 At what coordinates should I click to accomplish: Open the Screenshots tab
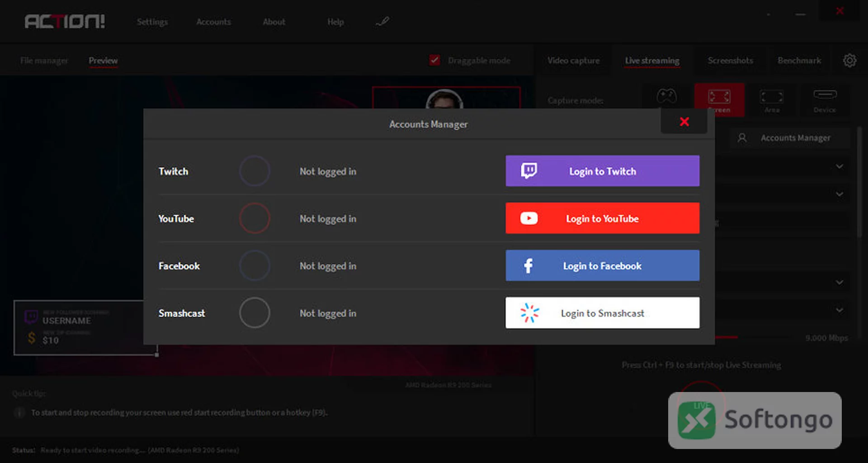(730, 61)
